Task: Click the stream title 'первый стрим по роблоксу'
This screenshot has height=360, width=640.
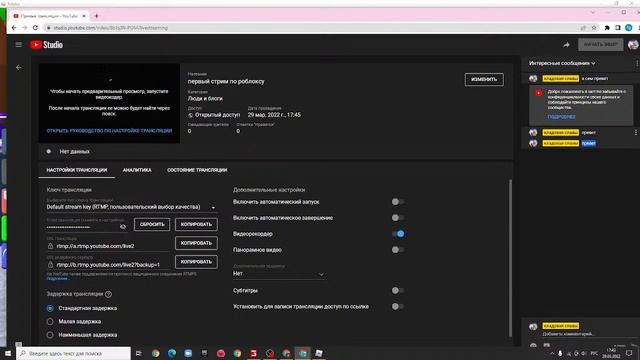Action: (x=226, y=81)
